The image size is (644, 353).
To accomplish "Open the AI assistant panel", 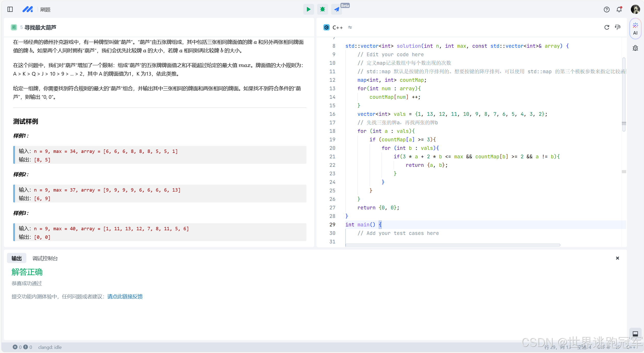I will click(635, 29).
